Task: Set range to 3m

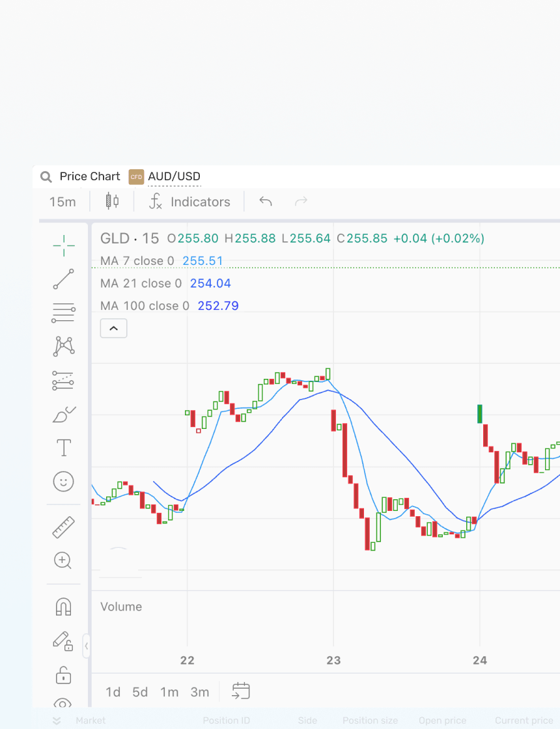Action: pos(199,692)
